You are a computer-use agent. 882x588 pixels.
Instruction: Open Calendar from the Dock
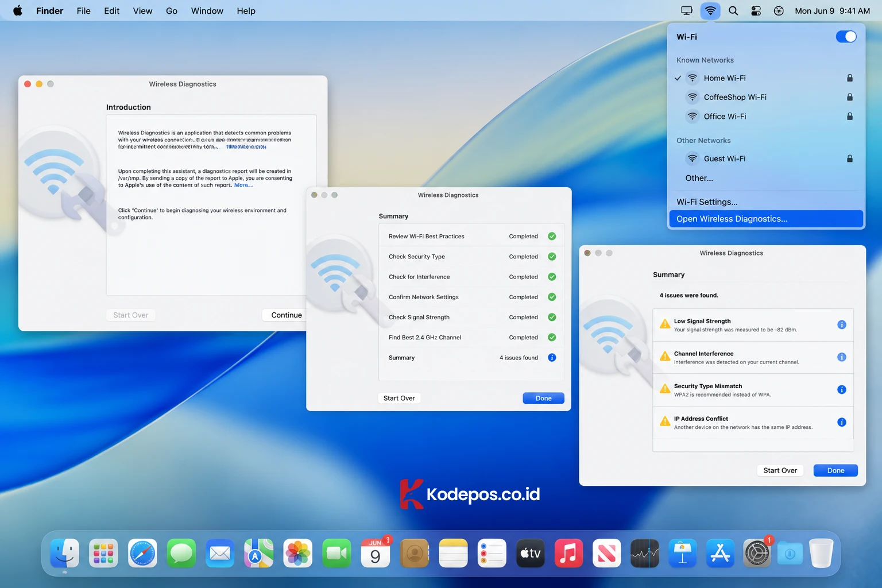coord(376,554)
